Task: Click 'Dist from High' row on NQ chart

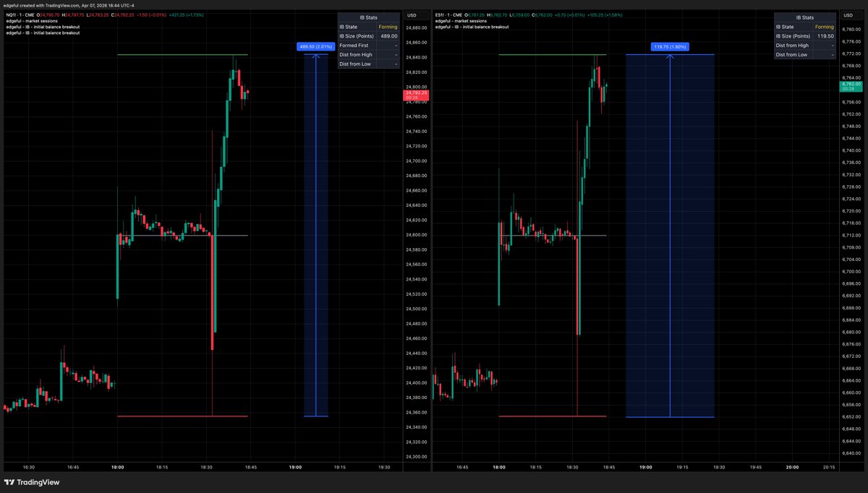Action: pyautogui.click(x=368, y=54)
